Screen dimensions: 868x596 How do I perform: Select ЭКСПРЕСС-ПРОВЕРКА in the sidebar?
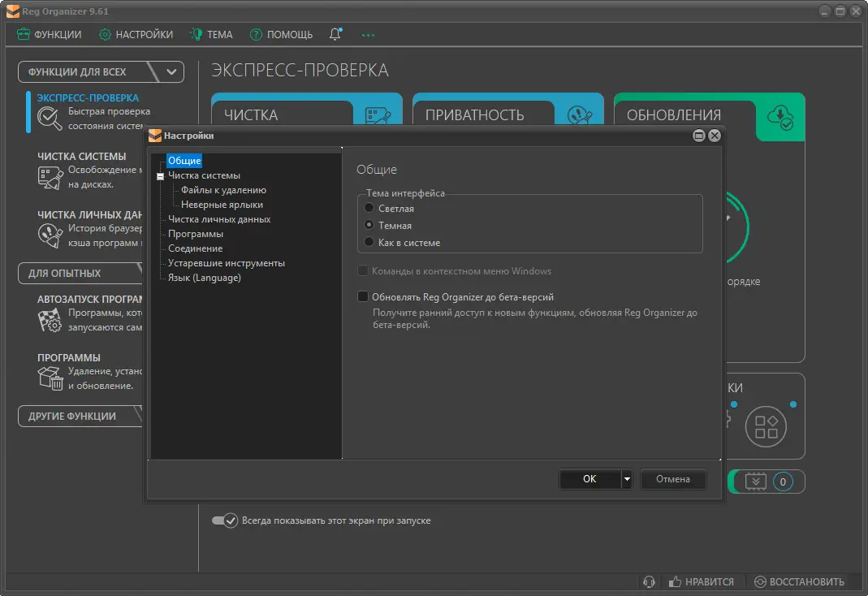click(x=88, y=97)
